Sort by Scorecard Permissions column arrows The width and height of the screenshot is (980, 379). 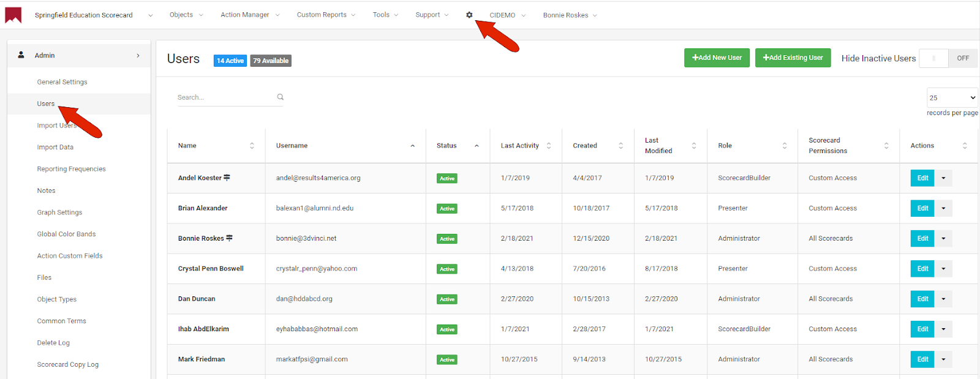point(886,146)
